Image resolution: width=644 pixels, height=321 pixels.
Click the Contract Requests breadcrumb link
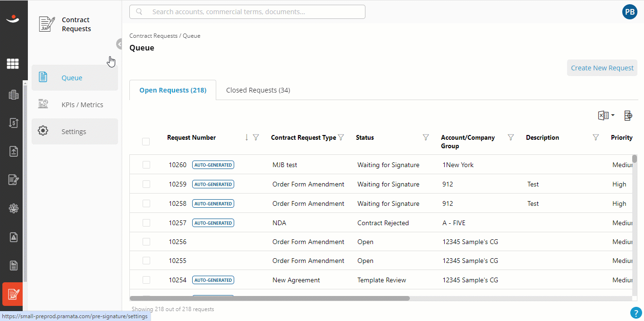pyautogui.click(x=153, y=36)
